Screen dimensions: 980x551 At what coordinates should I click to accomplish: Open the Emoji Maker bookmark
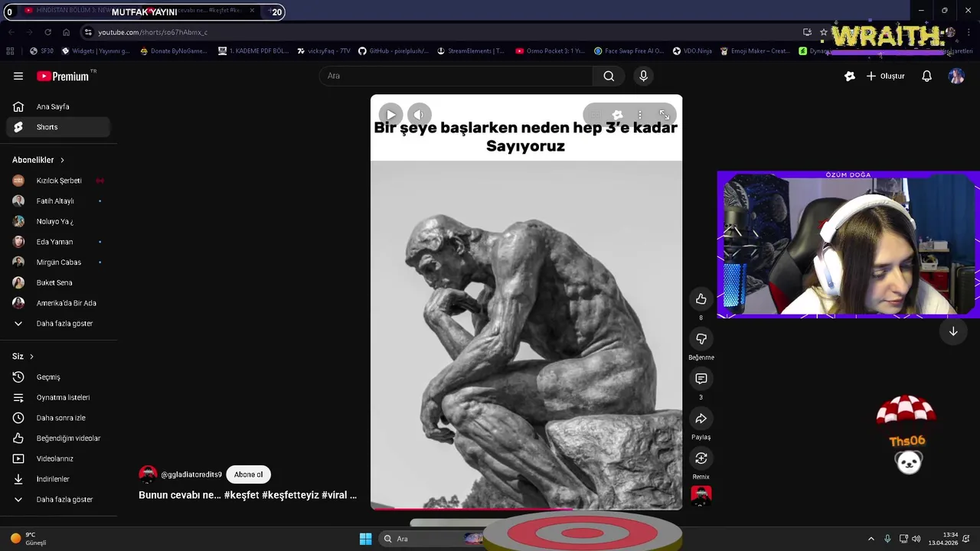pos(754,51)
